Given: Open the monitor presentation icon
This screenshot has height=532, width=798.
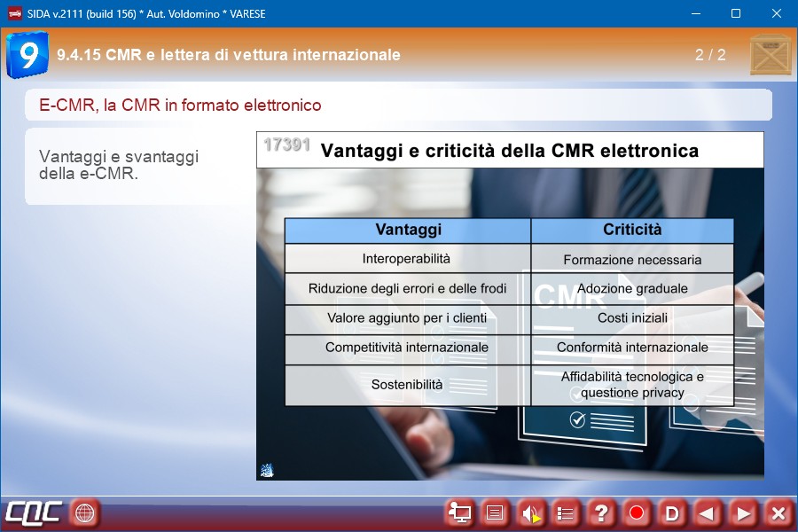Looking at the screenshot, I should point(459,512).
